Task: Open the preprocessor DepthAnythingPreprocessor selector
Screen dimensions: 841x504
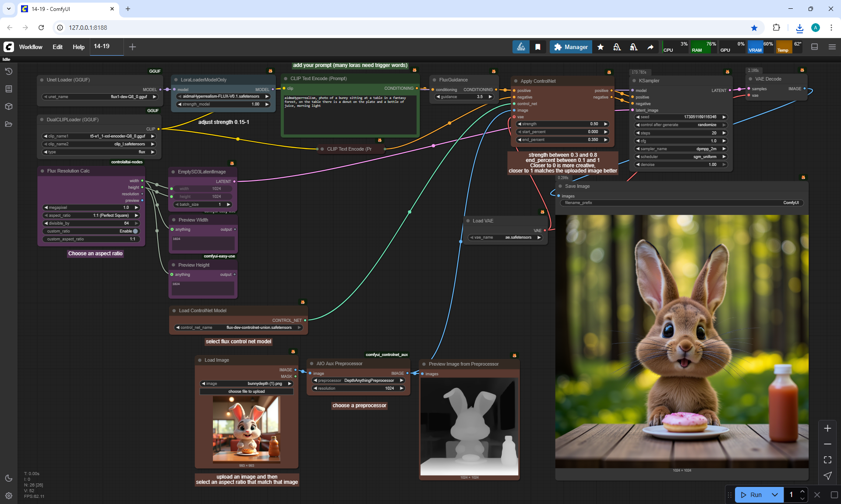Action: coord(358,381)
